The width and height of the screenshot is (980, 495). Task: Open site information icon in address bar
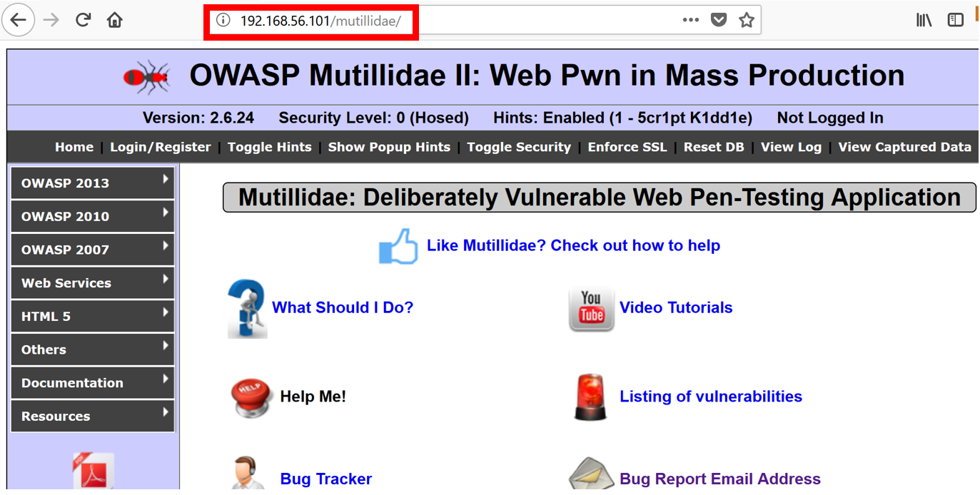223,21
